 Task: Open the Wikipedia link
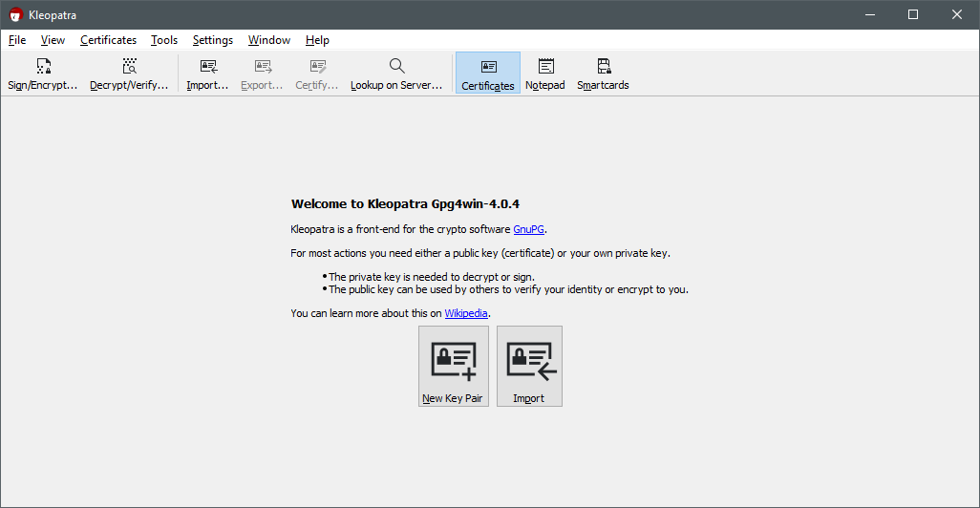coord(466,313)
